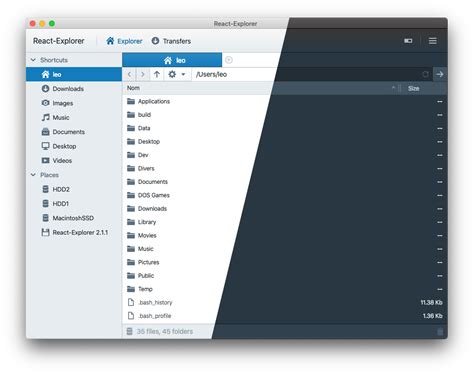474x374 pixels.
Task: Go forward with the right chevron
Action: [x=143, y=74]
